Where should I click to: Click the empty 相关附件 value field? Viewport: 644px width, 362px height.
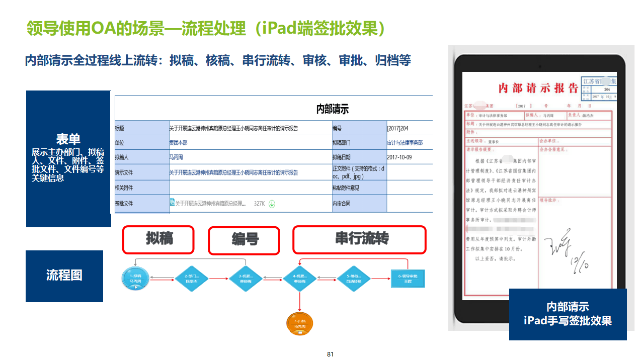pyautogui.click(x=251, y=188)
